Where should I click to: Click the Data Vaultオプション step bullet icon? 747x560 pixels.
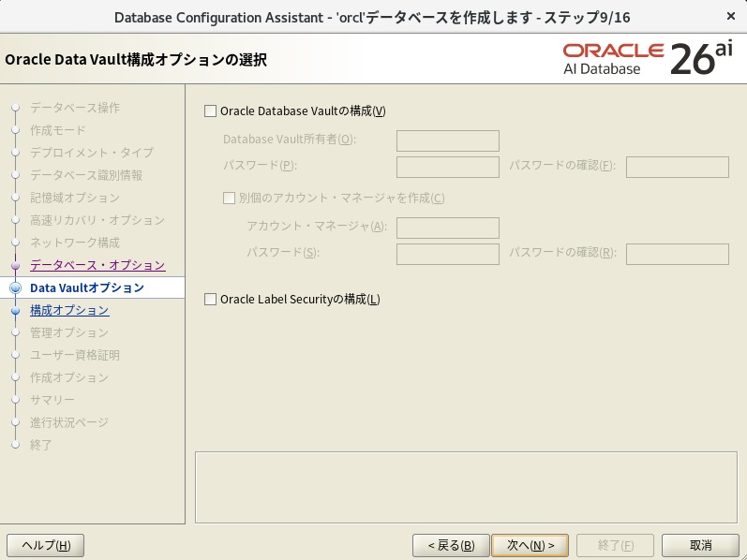click(16, 288)
